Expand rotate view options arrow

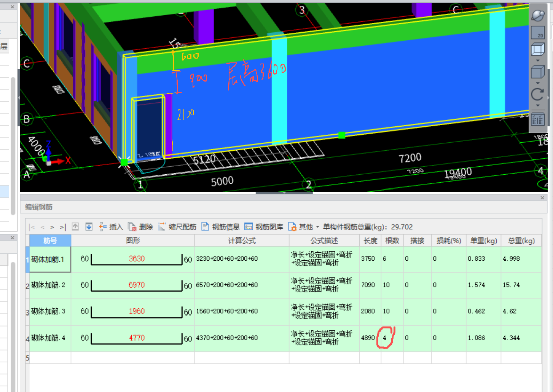click(537, 105)
